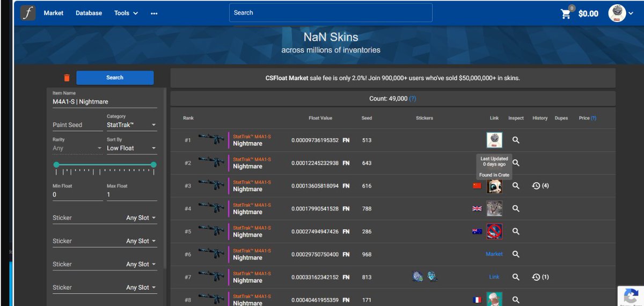Open the Rarity Any dropdown
The height and width of the screenshot is (306, 644).
point(77,148)
